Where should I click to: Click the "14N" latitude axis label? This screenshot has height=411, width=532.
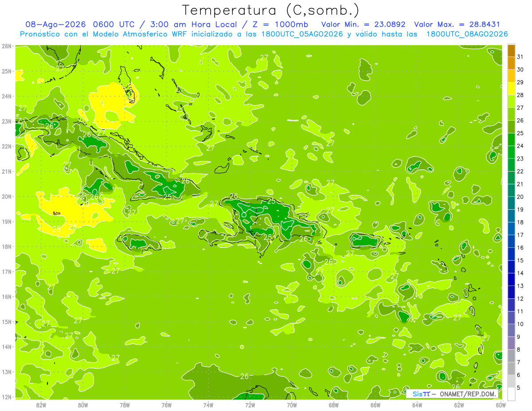[6, 347]
